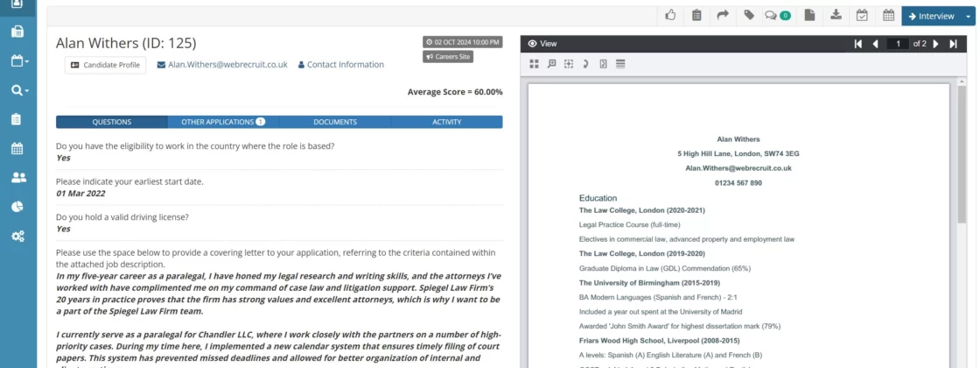Switch to Other Applications tab
The height and width of the screenshot is (368, 980).
click(223, 122)
